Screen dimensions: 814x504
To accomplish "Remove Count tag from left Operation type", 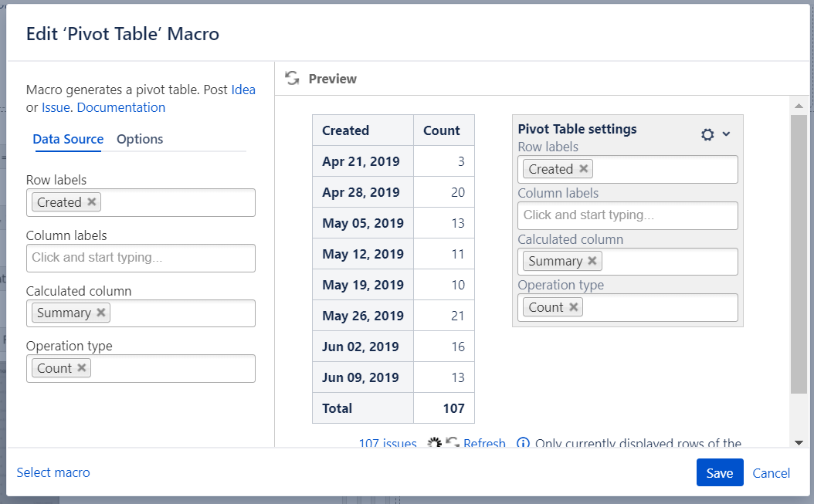I will (x=82, y=368).
